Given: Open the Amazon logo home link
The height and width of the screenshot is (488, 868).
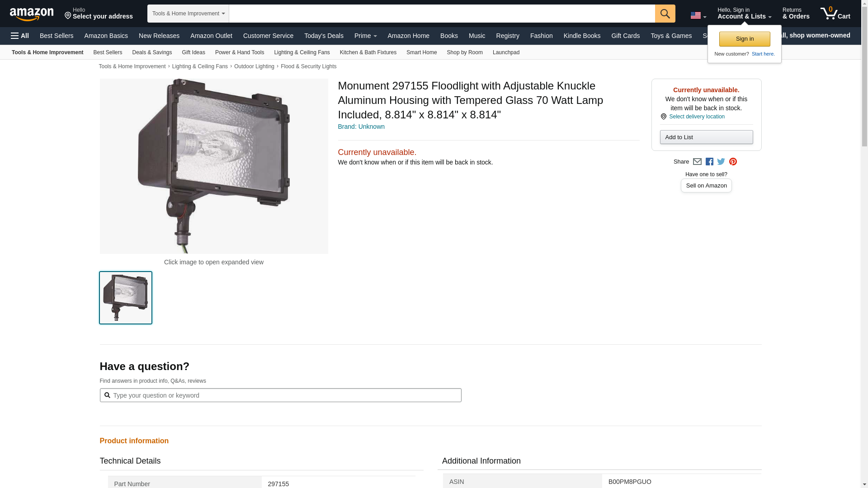Looking at the screenshot, I should 32,14.
